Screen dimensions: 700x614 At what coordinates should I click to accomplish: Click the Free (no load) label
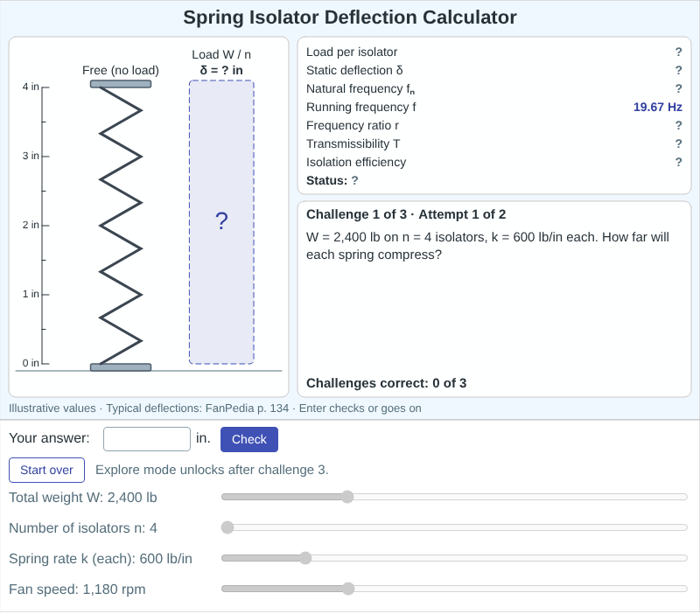pos(121,71)
